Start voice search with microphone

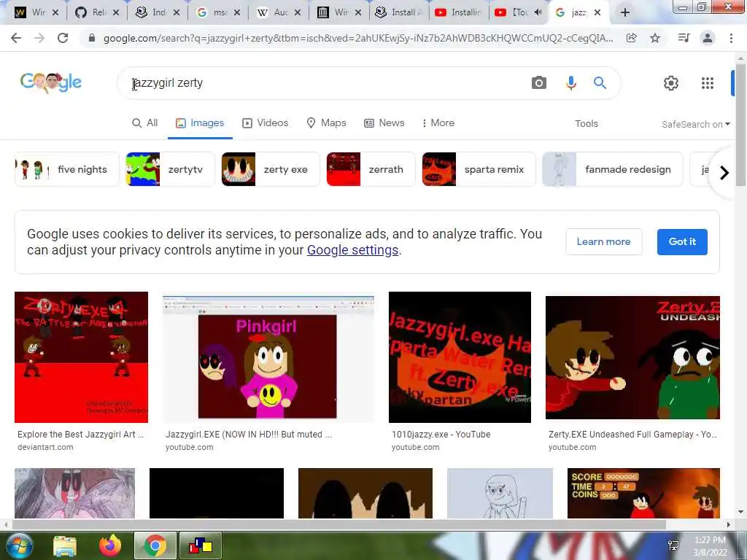[570, 83]
